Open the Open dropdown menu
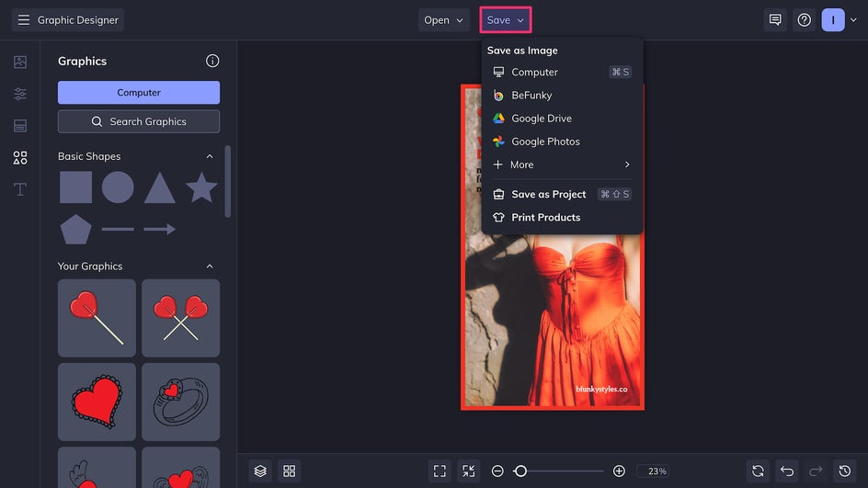The width and height of the screenshot is (868, 488). pos(444,20)
